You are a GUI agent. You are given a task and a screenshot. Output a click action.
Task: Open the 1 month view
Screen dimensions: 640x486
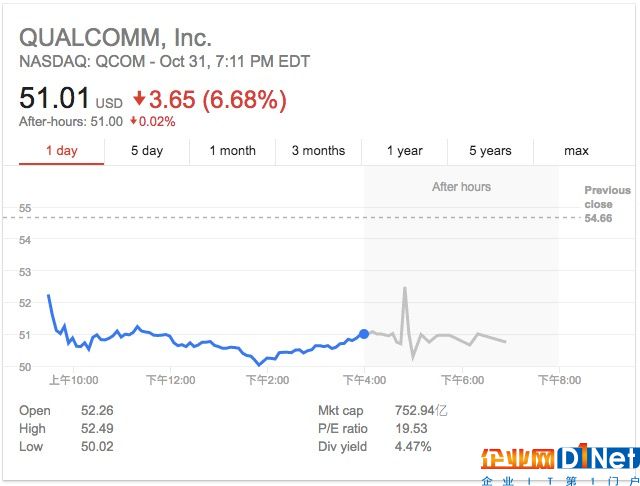click(x=233, y=151)
